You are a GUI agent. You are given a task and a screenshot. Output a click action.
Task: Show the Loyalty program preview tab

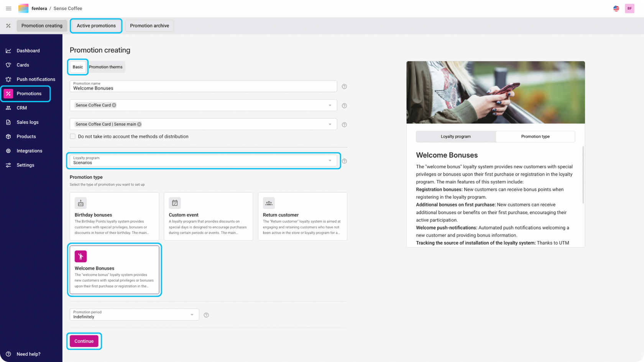click(456, 136)
